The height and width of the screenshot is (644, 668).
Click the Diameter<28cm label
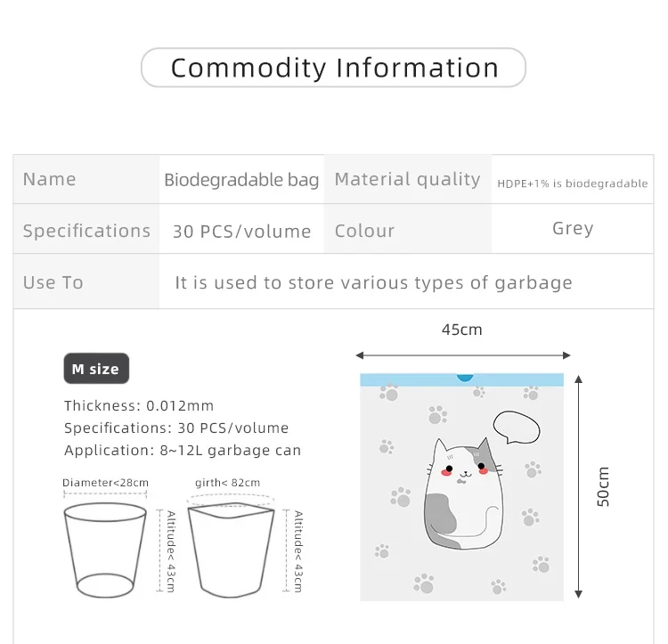point(105,483)
